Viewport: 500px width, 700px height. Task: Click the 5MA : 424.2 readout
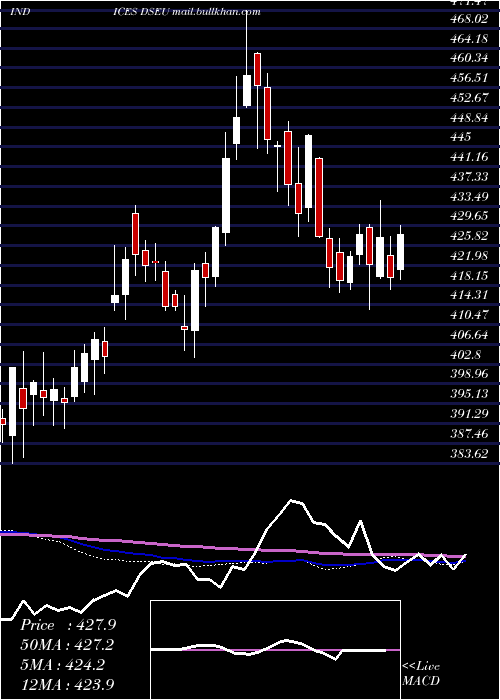63,664
